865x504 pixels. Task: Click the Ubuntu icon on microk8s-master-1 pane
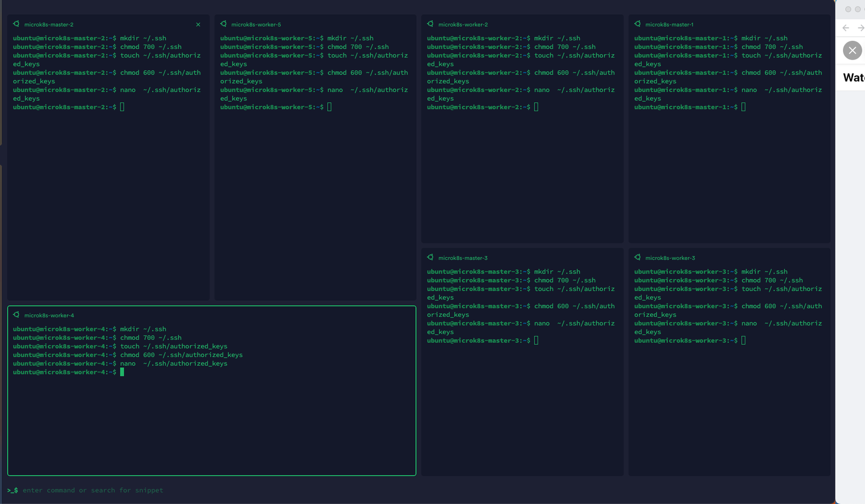coord(637,24)
